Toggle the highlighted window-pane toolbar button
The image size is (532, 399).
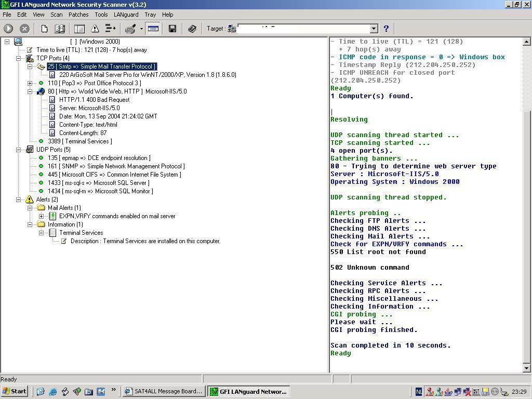tap(153, 29)
